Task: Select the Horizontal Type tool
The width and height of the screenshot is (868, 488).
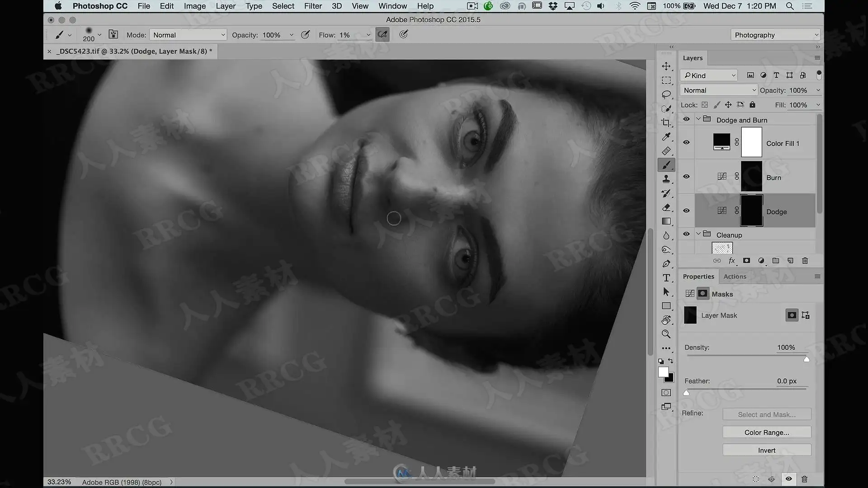Action: (666, 278)
